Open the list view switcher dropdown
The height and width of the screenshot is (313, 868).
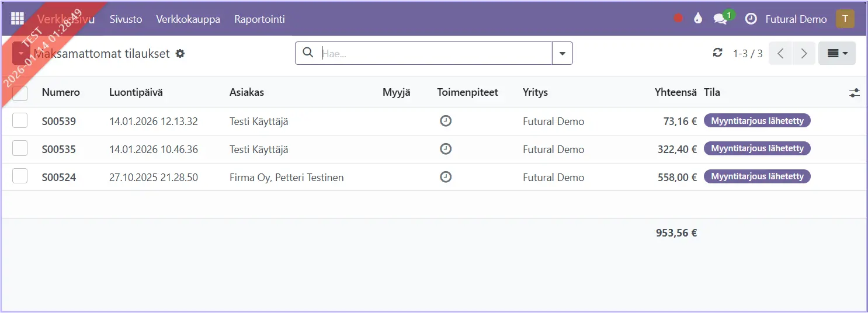[836, 53]
